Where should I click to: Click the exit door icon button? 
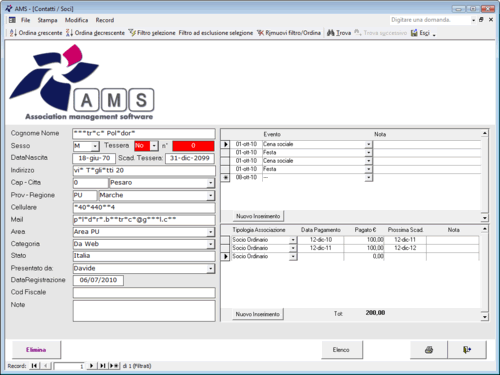[467, 350]
